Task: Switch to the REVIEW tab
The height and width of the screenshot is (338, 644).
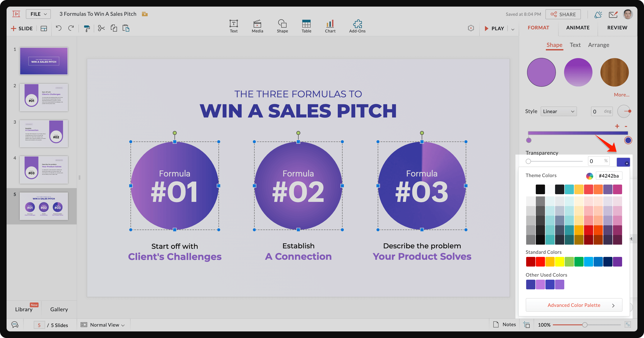Action: [x=617, y=28]
